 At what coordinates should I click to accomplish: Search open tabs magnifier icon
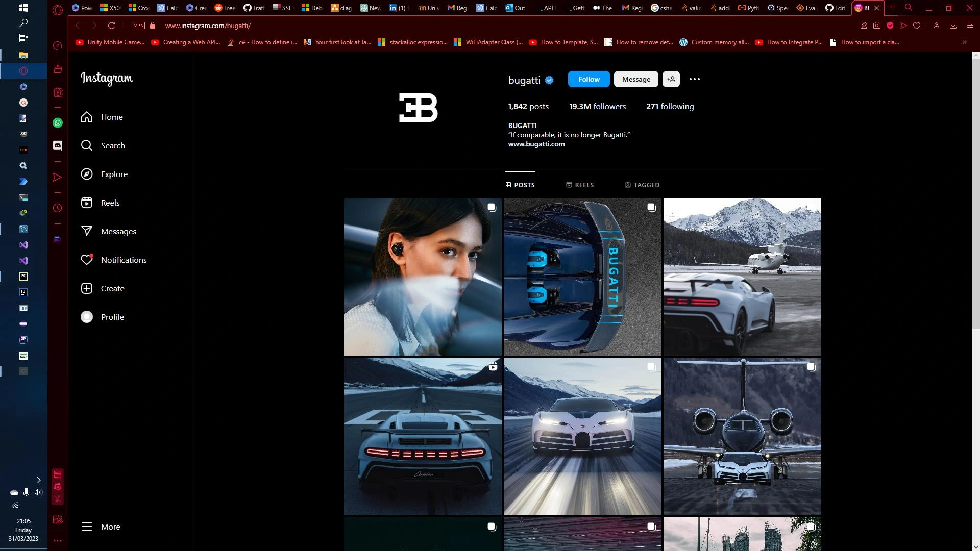pyautogui.click(x=909, y=7)
